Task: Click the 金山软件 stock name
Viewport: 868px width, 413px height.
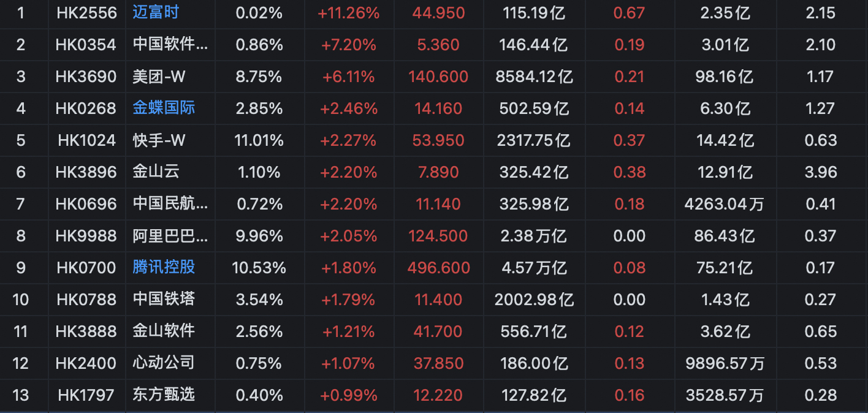Action: [164, 331]
